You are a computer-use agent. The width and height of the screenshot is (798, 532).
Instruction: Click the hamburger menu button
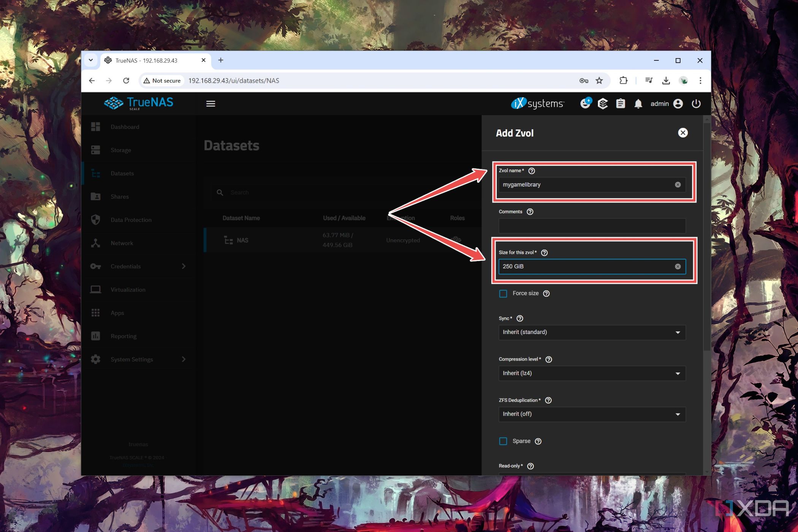click(210, 103)
